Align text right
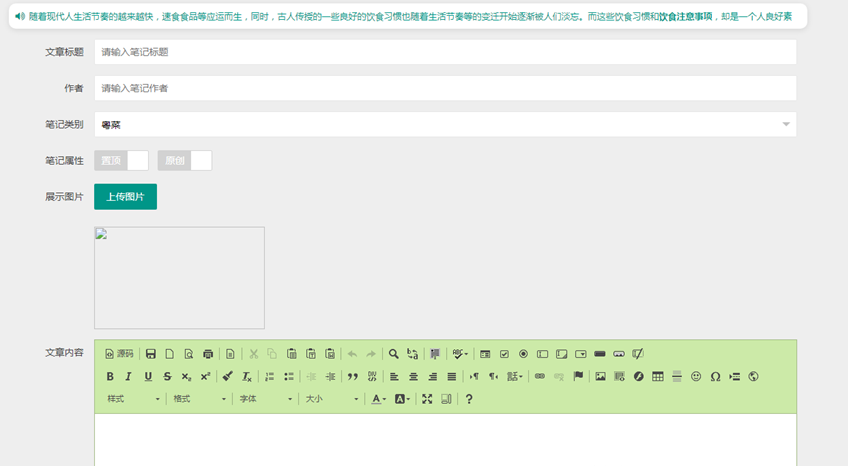Viewport: 848px width, 466px height. [x=433, y=377]
